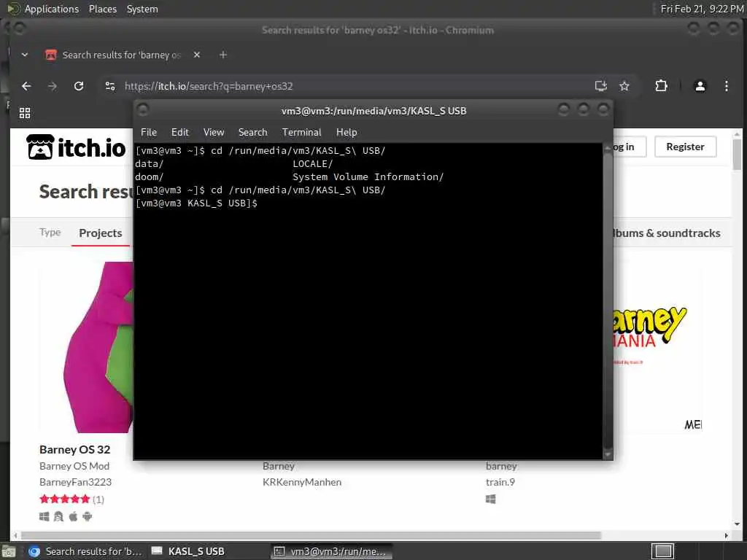This screenshot has height=560, width=747.
Task: Click the show desktop icon in bottom panel
Action: [x=9, y=552]
